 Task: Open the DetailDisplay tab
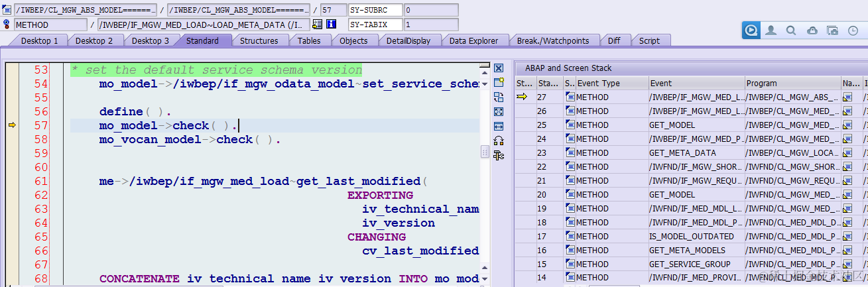[408, 40]
